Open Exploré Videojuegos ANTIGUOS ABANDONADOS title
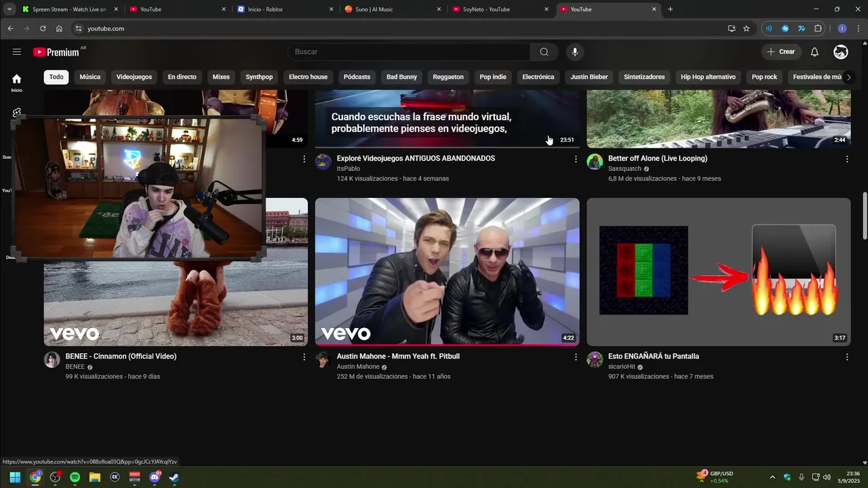The image size is (868, 488). (x=416, y=159)
